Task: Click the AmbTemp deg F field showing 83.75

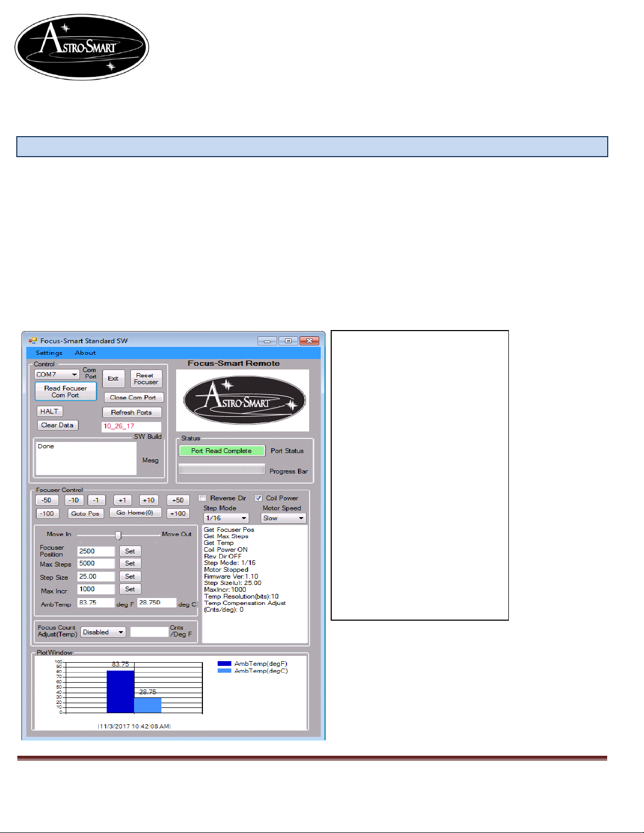Action: [96, 603]
